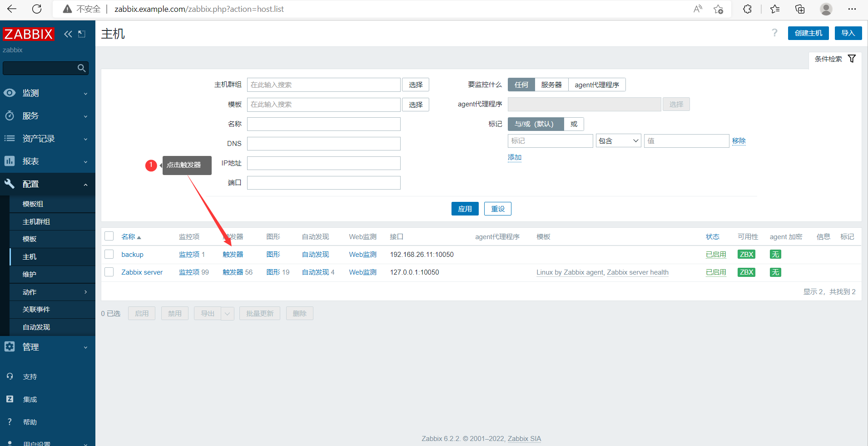
Task: Expand the 动作 submenu
Action: tap(52, 292)
